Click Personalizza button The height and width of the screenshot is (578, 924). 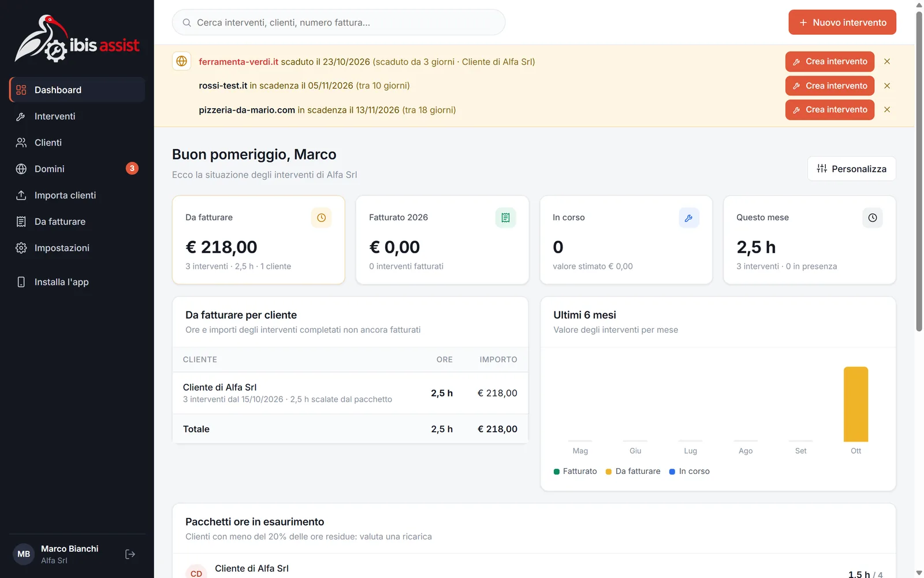click(x=851, y=169)
